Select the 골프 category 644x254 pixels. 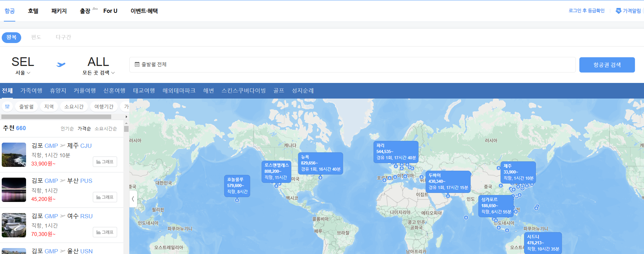(279, 91)
